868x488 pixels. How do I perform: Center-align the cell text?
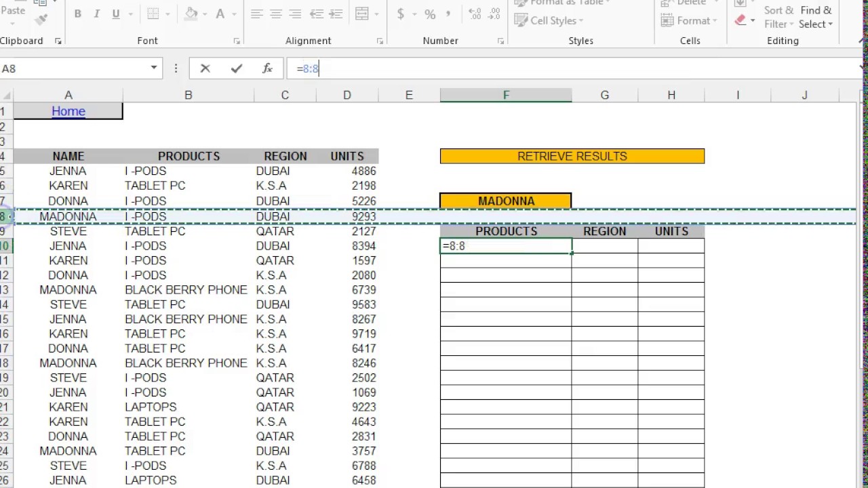(x=275, y=14)
